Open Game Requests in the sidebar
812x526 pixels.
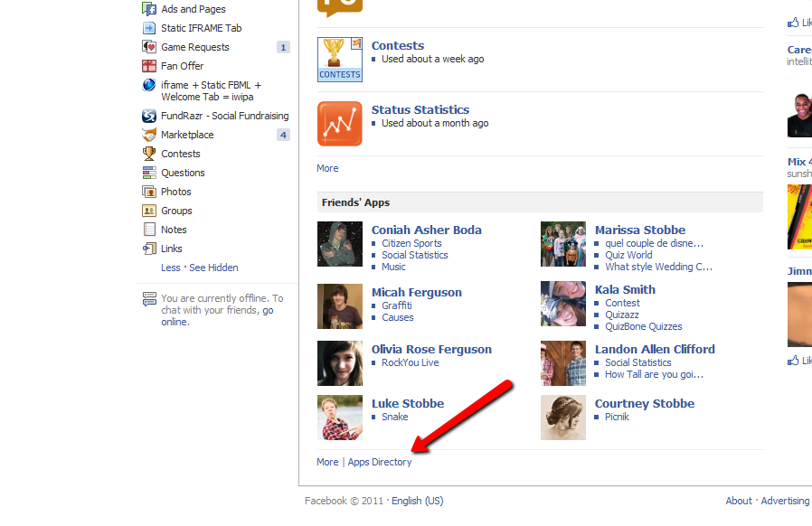point(194,47)
